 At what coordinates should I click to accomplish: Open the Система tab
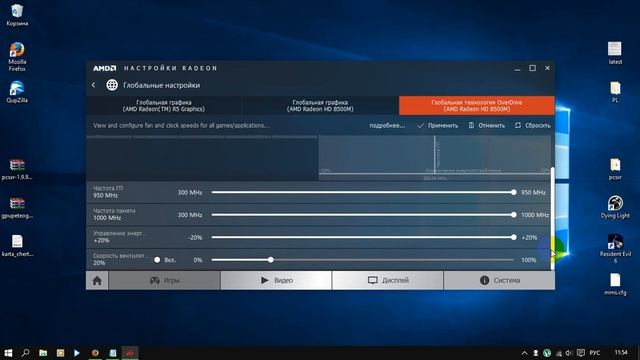[x=499, y=280]
